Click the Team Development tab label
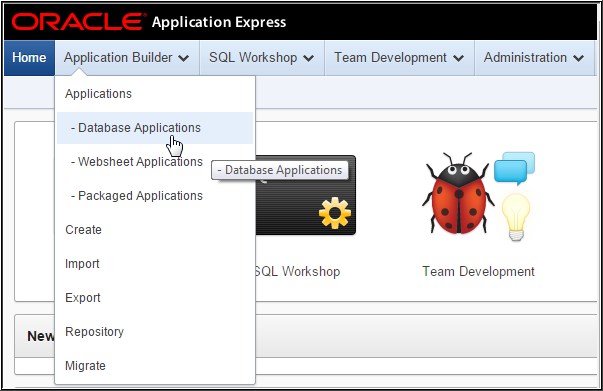Image resolution: width=603 pixels, height=391 pixels. click(390, 58)
